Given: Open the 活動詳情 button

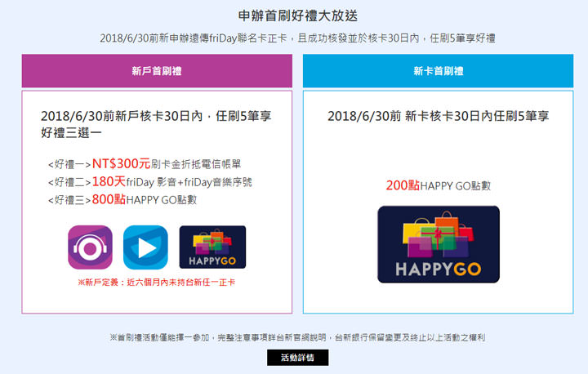Looking at the screenshot, I should (298, 358).
